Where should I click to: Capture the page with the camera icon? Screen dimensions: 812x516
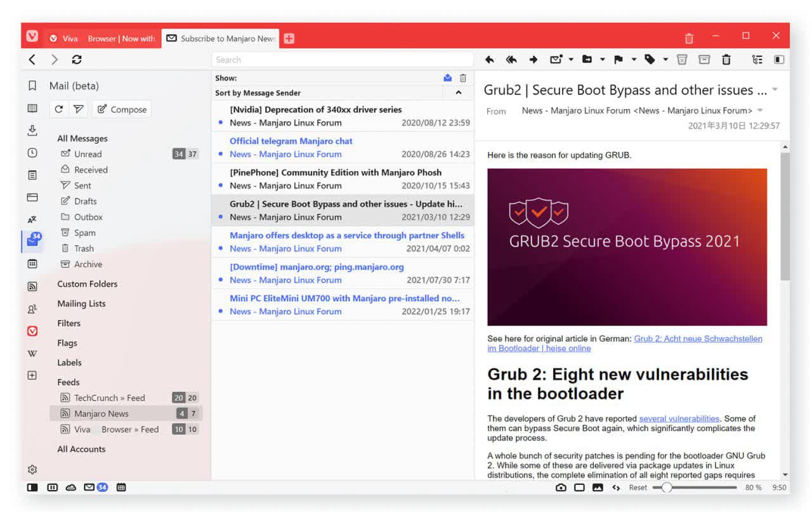pos(561,487)
